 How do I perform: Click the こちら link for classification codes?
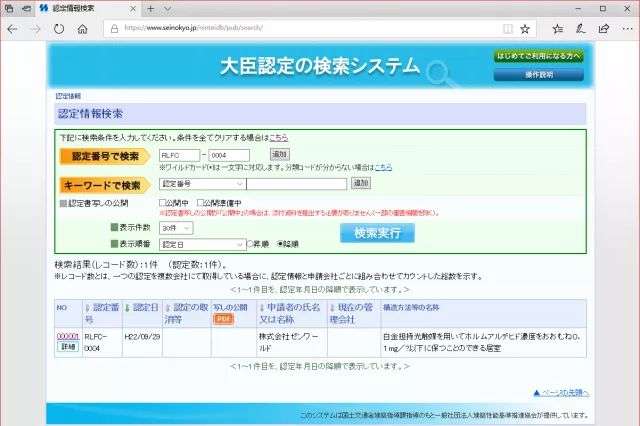pyautogui.click(x=383, y=167)
